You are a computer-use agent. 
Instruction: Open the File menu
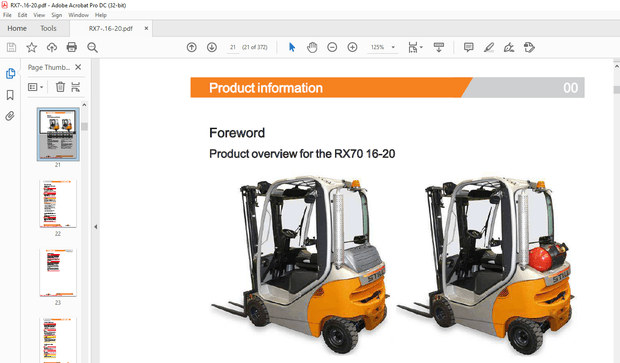tap(8, 15)
